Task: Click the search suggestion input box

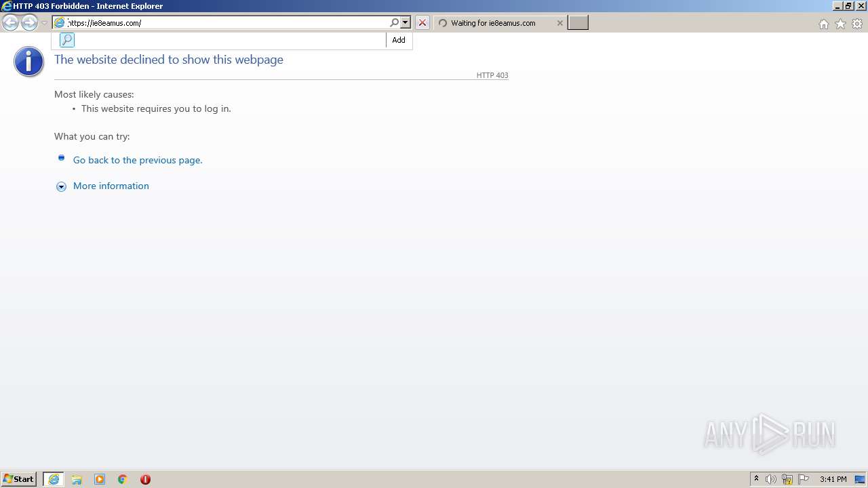Action: 231,40
